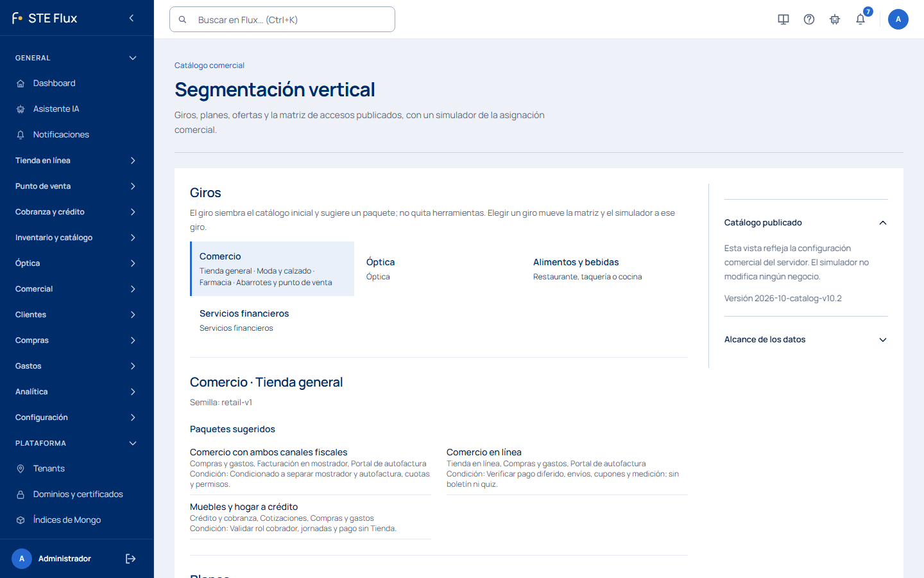
Task: Collapse the GENERAL sidebar section
Action: [77, 58]
